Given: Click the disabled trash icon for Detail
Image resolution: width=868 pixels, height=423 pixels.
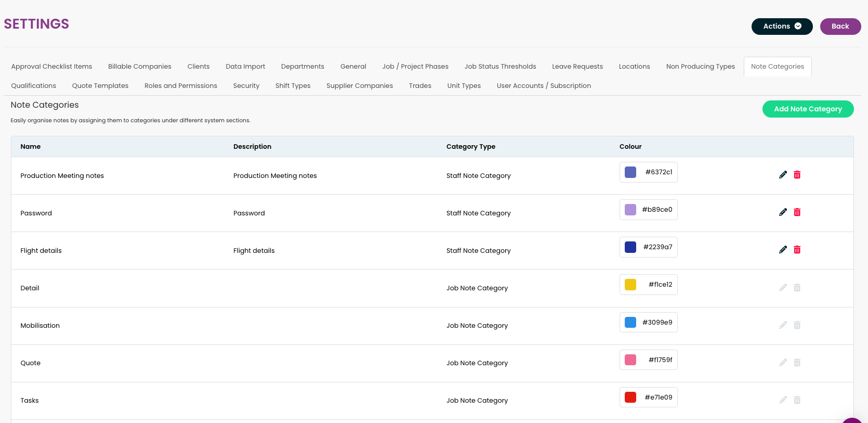Looking at the screenshot, I should pyautogui.click(x=797, y=287).
